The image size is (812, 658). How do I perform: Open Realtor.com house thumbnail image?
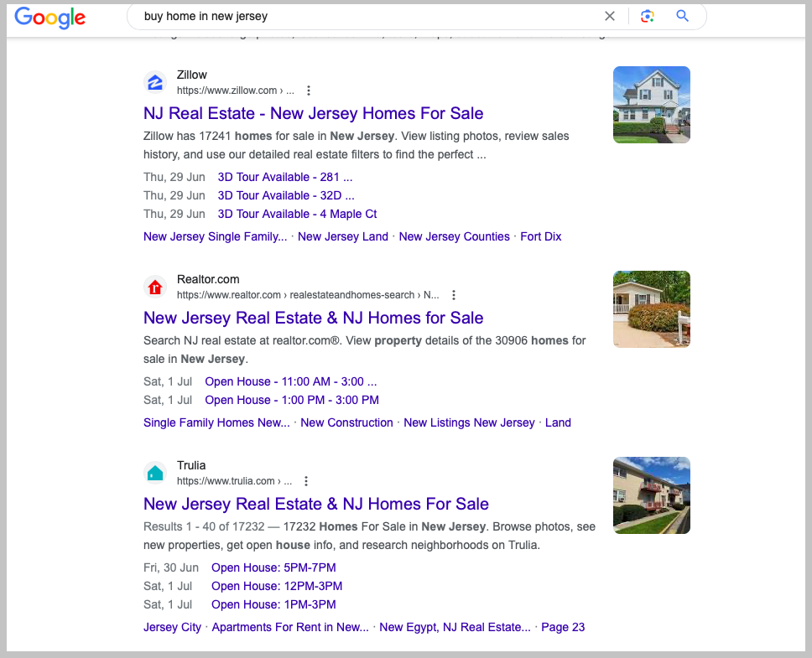[652, 308]
